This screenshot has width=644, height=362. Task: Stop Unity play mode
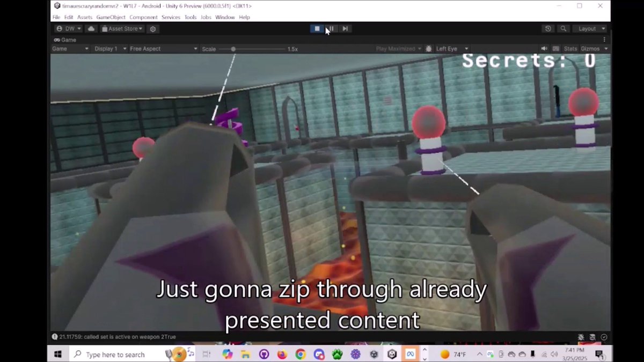click(x=317, y=28)
